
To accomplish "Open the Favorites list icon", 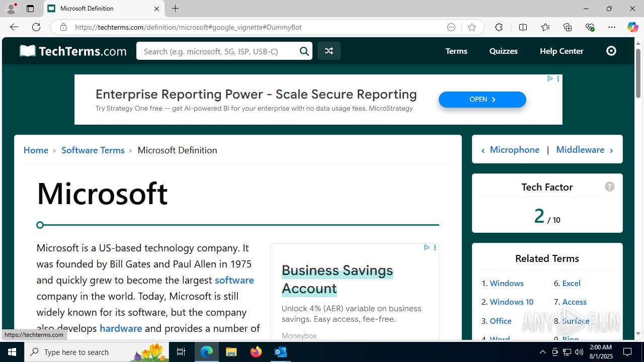I will tap(545, 27).
